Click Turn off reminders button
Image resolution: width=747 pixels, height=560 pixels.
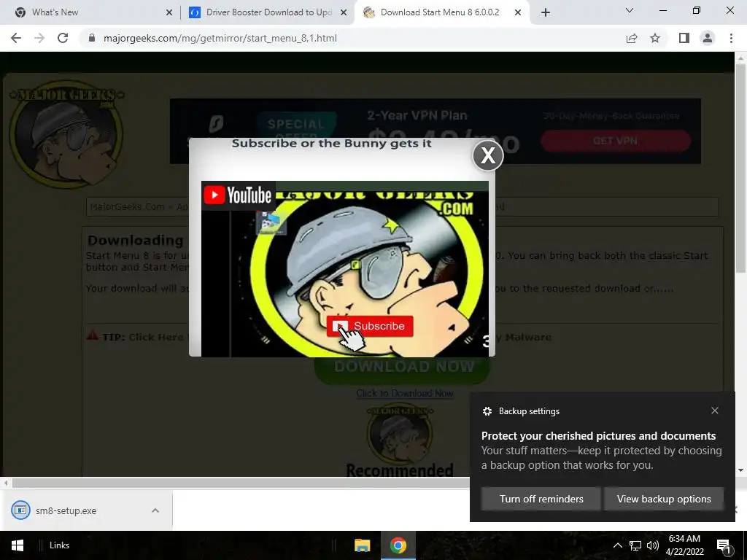pyautogui.click(x=541, y=499)
